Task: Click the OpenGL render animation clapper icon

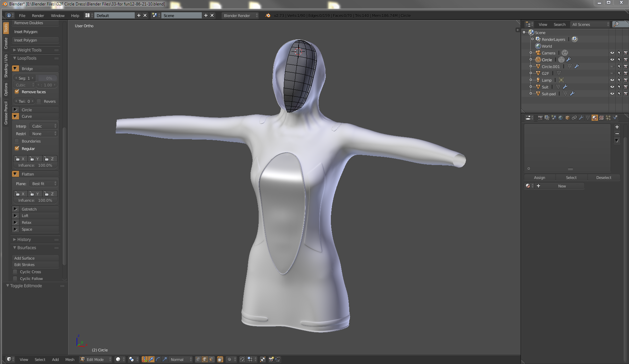Action: tap(278, 359)
